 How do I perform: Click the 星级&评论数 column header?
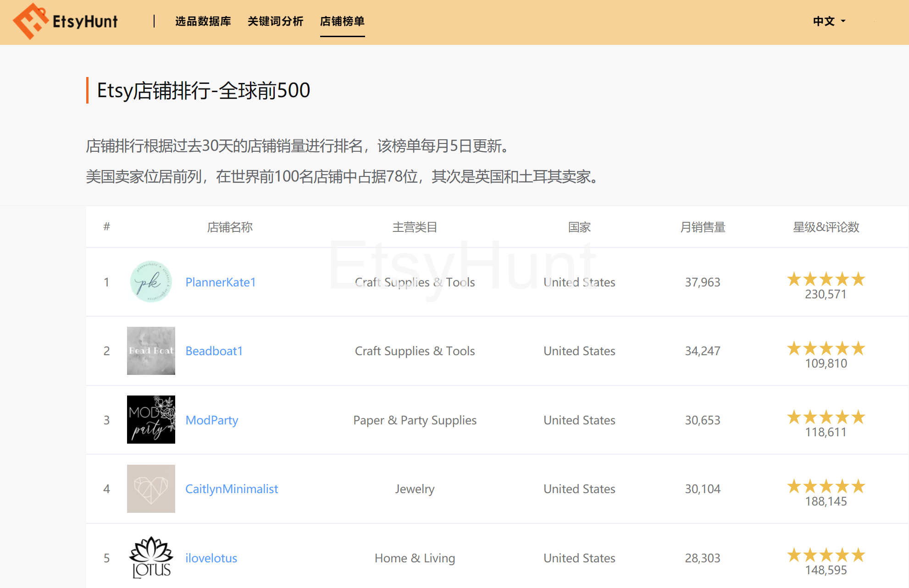[x=826, y=227]
